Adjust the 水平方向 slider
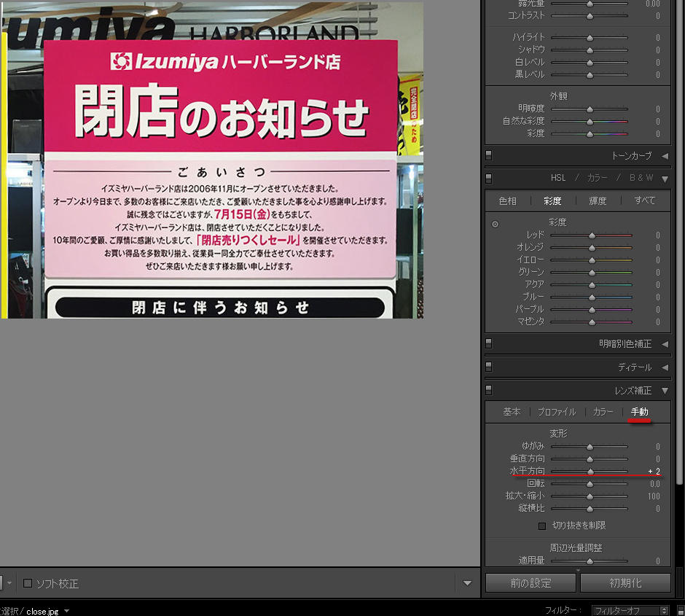This screenshot has width=685, height=616. click(x=590, y=472)
